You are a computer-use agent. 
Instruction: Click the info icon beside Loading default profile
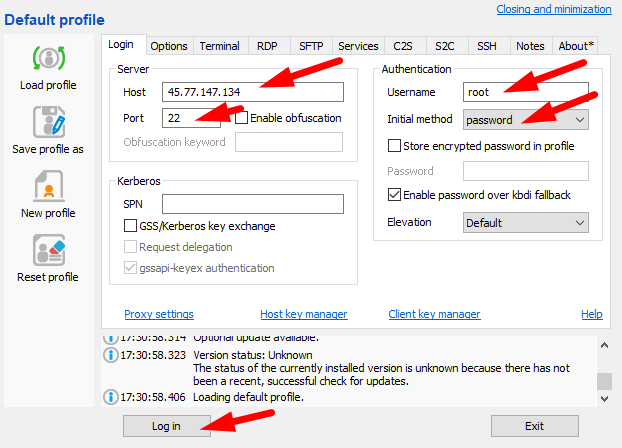pyautogui.click(x=110, y=397)
